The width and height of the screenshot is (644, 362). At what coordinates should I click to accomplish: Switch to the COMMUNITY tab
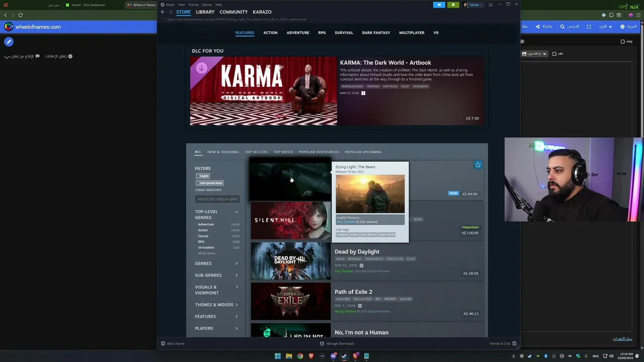click(x=233, y=12)
